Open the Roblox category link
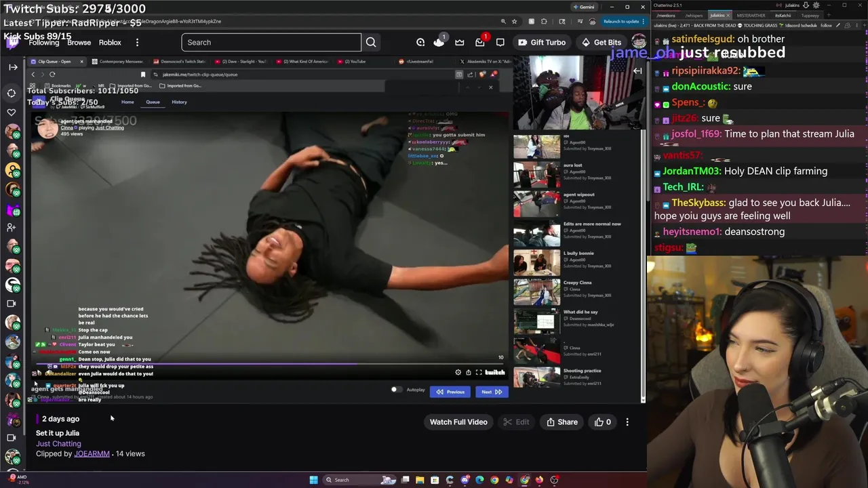868x488 pixels. coord(110,43)
